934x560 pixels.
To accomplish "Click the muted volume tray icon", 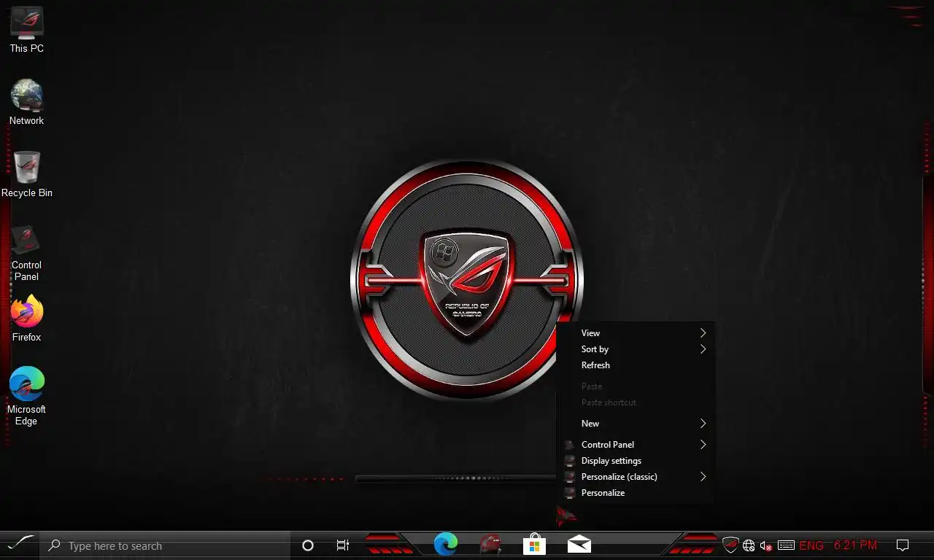I will (x=766, y=545).
